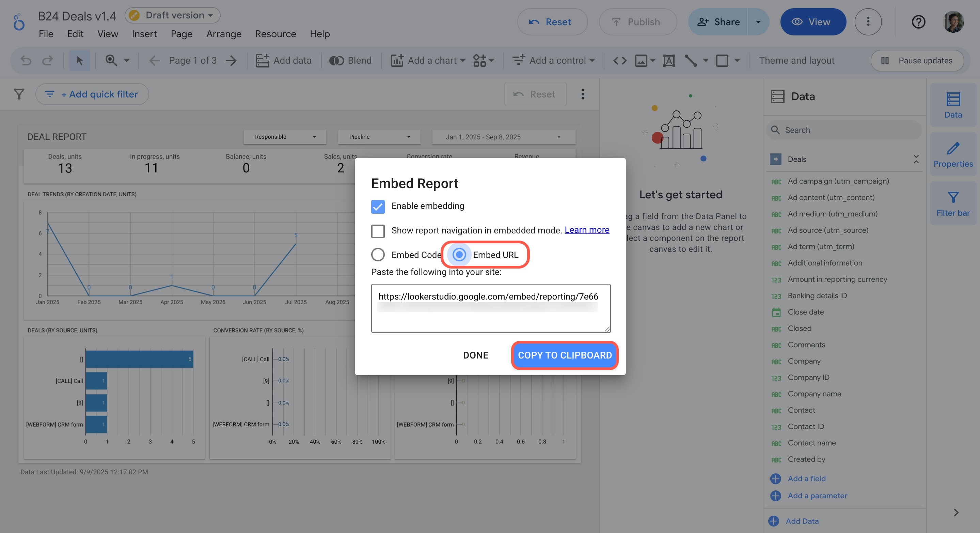Go to next page arrow
980x533 pixels.
(231, 61)
